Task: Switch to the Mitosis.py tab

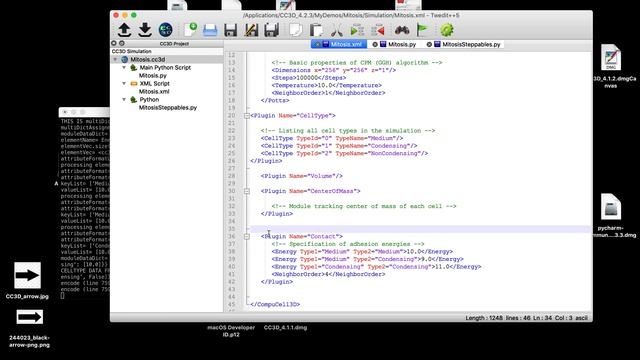Action: pyautogui.click(x=402, y=44)
